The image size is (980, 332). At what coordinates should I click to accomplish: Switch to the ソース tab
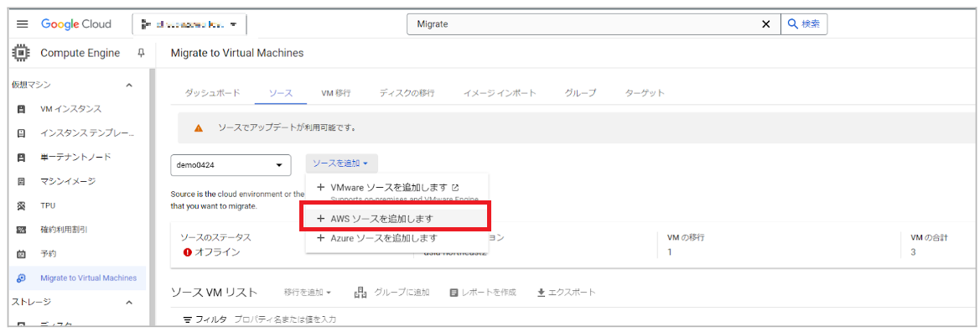[x=281, y=93]
